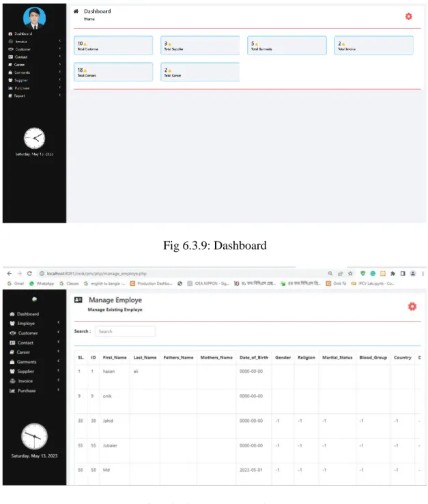Viewport: 428px width, 504px height.
Task: Select Garments in the Dashboard page sidebar
Action: 22,72
